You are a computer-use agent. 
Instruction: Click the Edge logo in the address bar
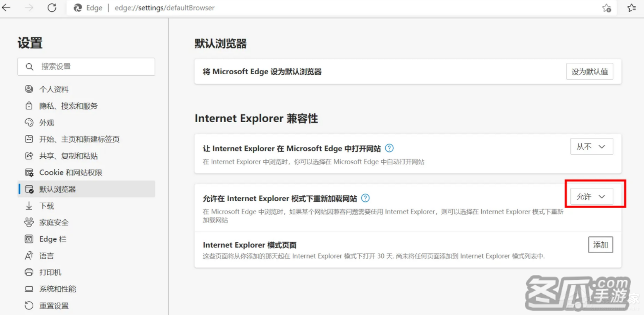[x=78, y=8]
